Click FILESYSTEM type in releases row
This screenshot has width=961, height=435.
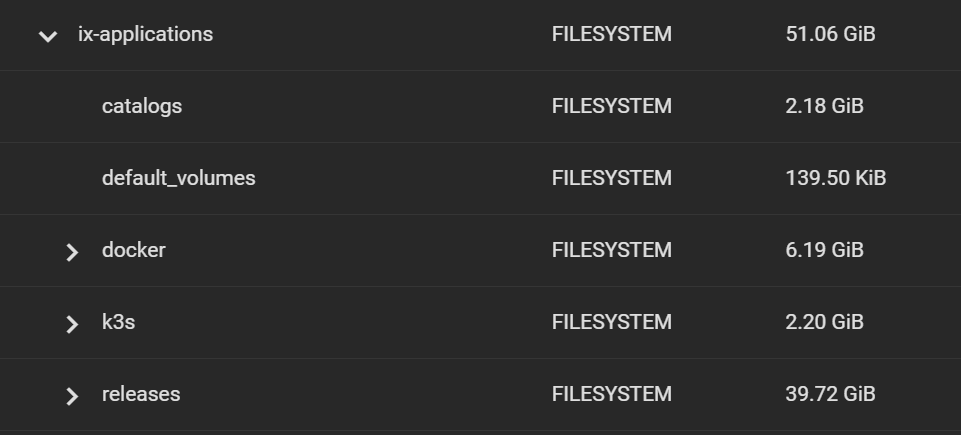[x=612, y=394]
